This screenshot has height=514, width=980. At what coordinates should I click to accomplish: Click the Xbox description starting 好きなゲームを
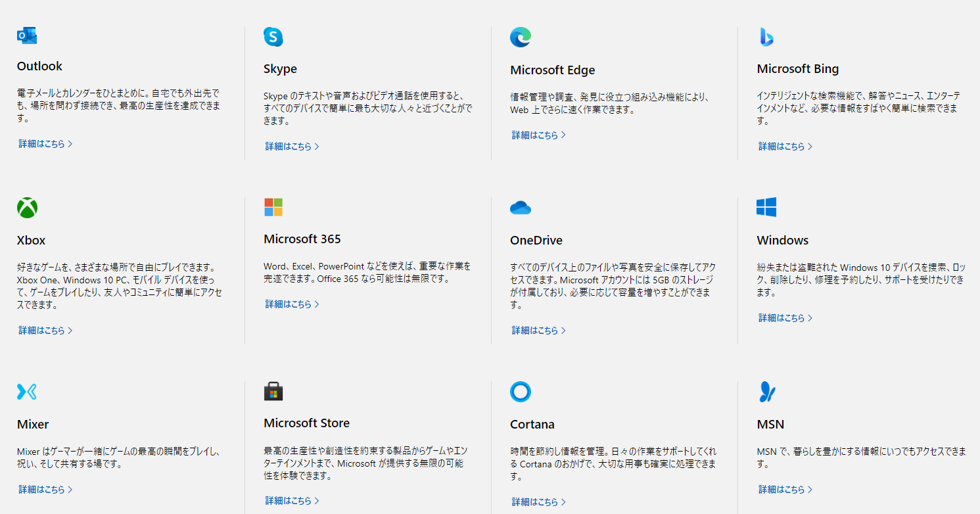120,287
